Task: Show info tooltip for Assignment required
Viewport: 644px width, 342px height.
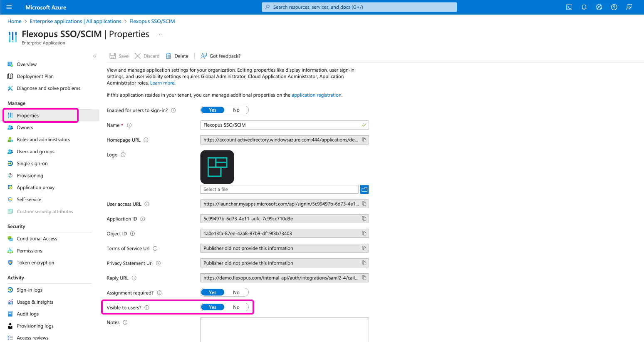Action: point(159,293)
